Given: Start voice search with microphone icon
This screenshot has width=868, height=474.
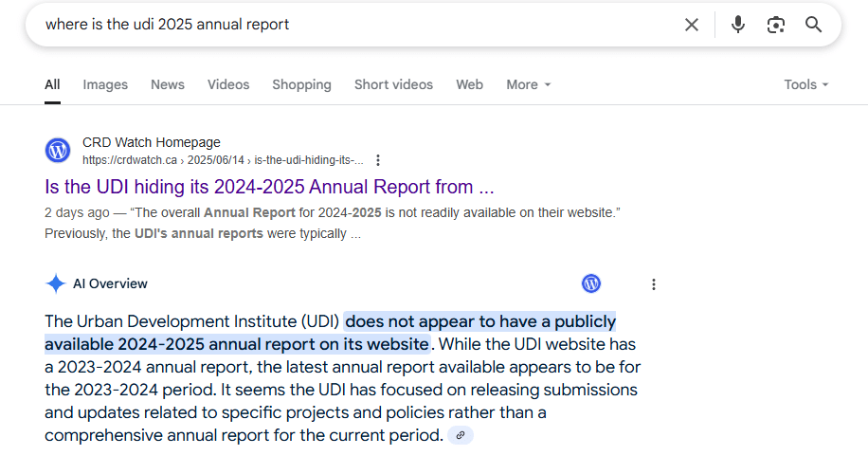Looking at the screenshot, I should pos(738,25).
